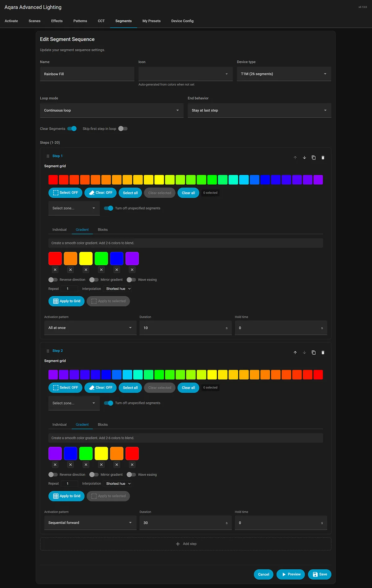Remove blue color from Step 2 gradient

click(71, 465)
